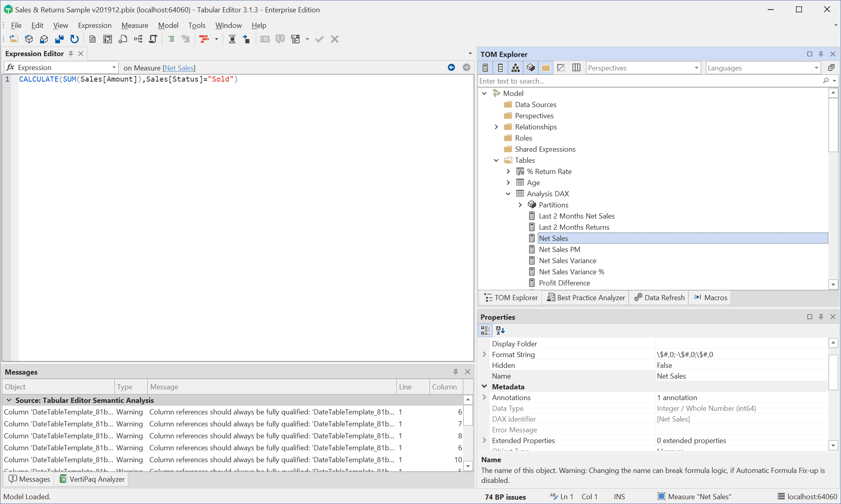The width and height of the screenshot is (841, 504).
Task: Click the diagram hierarchy toolbar icon
Action: [x=138, y=39]
